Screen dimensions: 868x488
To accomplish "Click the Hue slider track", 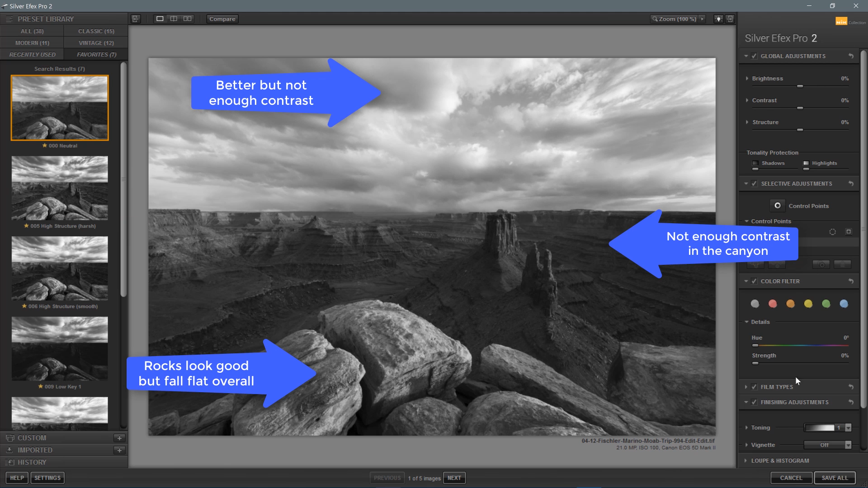I will pos(800,345).
